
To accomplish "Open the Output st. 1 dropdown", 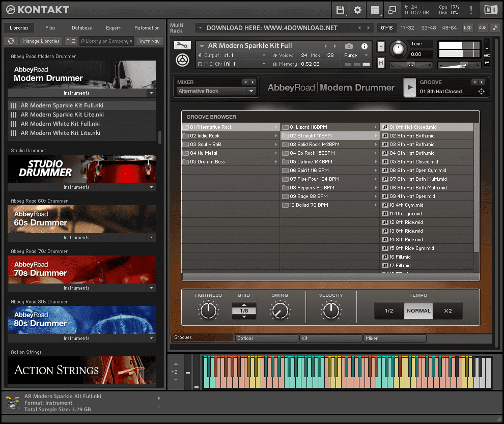I will (232, 55).
